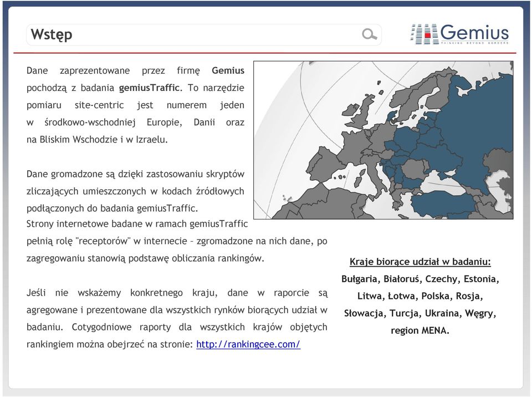Click the heading "Kraje biorące udział w badaniu:"

coord(420,262)
